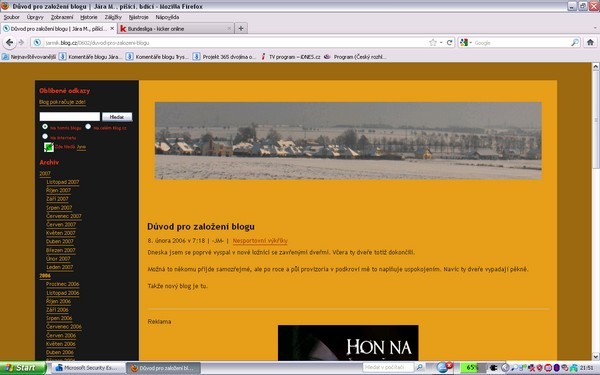Click the blue globe icon with red X
The image size is (600, 375).
pos(444,367)
